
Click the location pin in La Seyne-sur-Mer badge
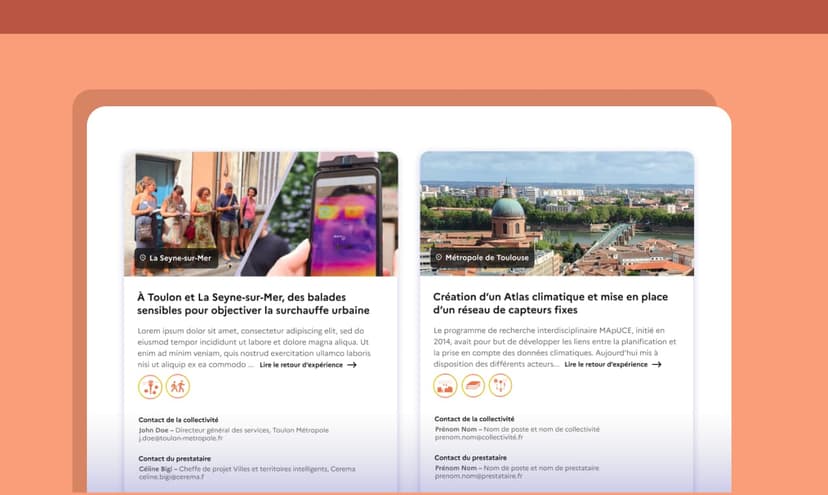click(x=143, y=258)
